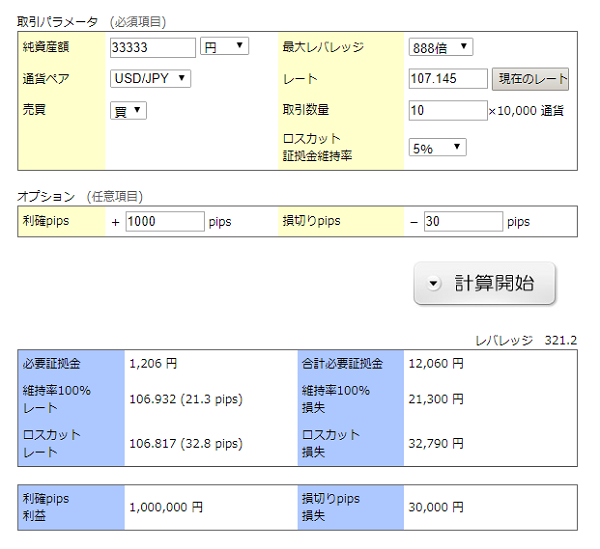Click the value 106.817 (32.8 pips)
600x549 pixels.
186,443
